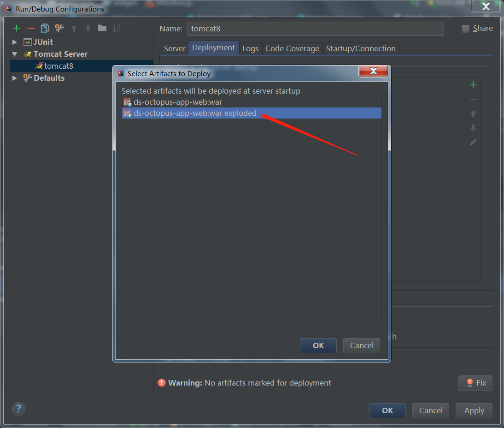Click warning text No artifacts marked for deployment
Image resolution: width=504 pixels, height=428 pixels.
tap(268, 383)
